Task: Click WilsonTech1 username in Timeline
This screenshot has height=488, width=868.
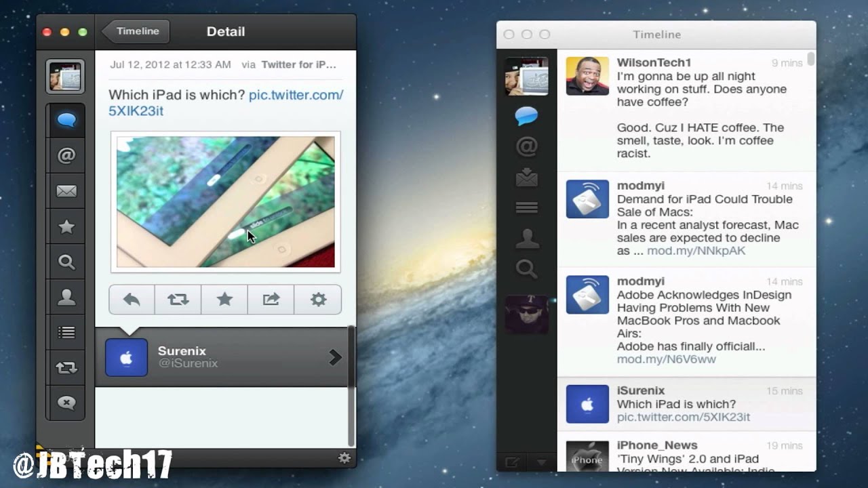Action: point(654,63)
